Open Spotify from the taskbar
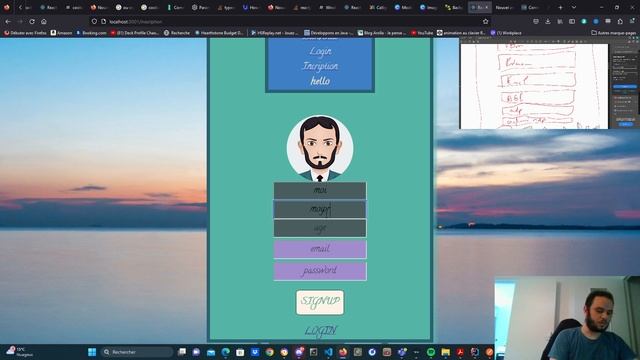 (431, 352)
